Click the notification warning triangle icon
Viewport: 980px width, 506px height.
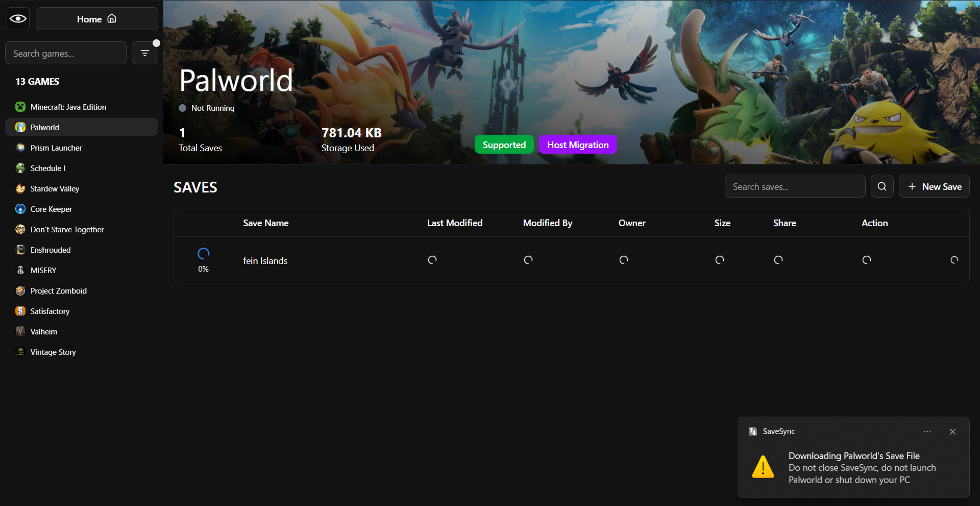pos(763,467)
